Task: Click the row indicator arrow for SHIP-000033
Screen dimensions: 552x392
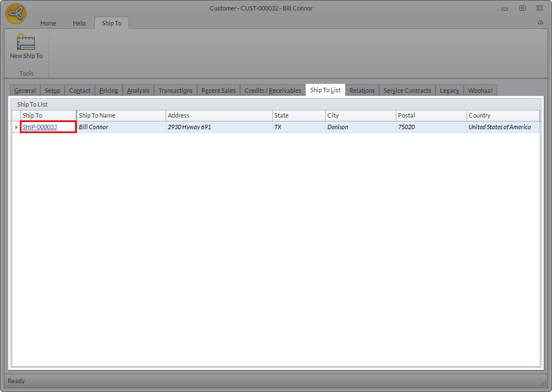Action: (16, 127)
